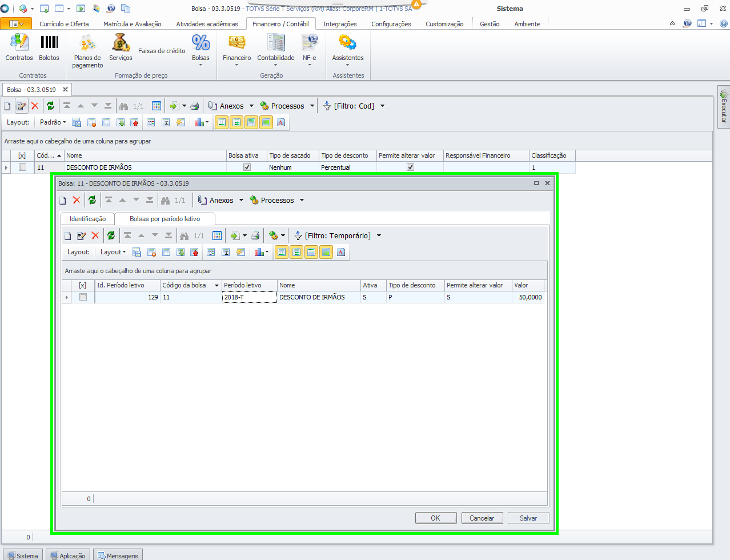Click the print icon in outer Bolsa toolbar
This screenshot has width=730, height=560.
pos(195,106)
